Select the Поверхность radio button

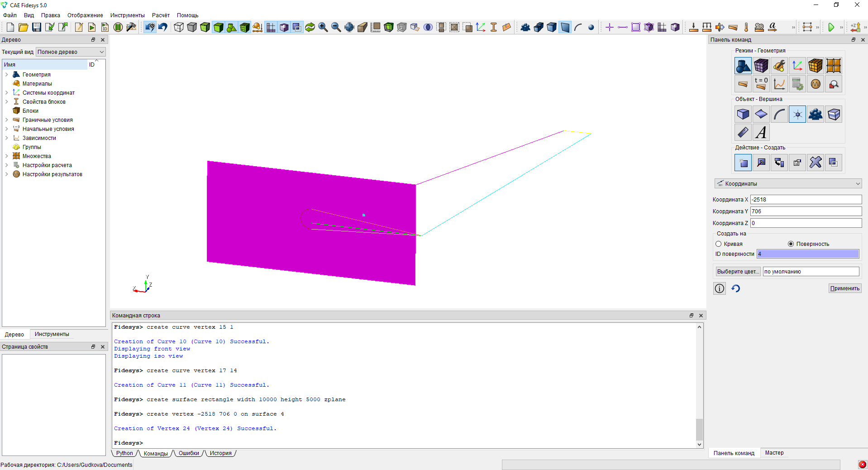coord(791,244)
